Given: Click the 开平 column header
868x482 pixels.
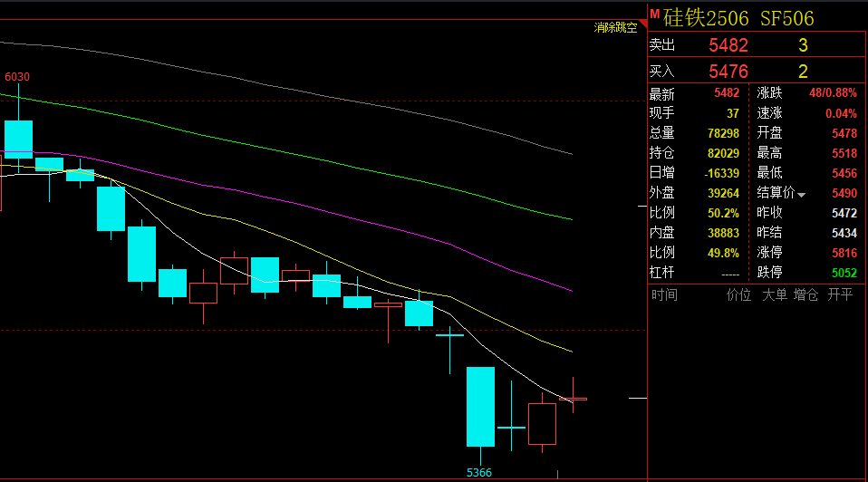Looking at the screenshot, I should point(840,295).
